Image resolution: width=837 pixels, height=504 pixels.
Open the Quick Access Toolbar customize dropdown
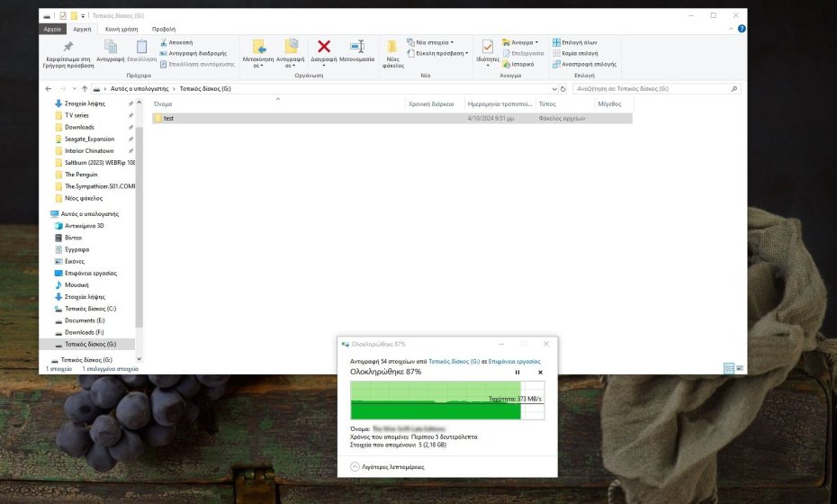click(x=83, y=16)
